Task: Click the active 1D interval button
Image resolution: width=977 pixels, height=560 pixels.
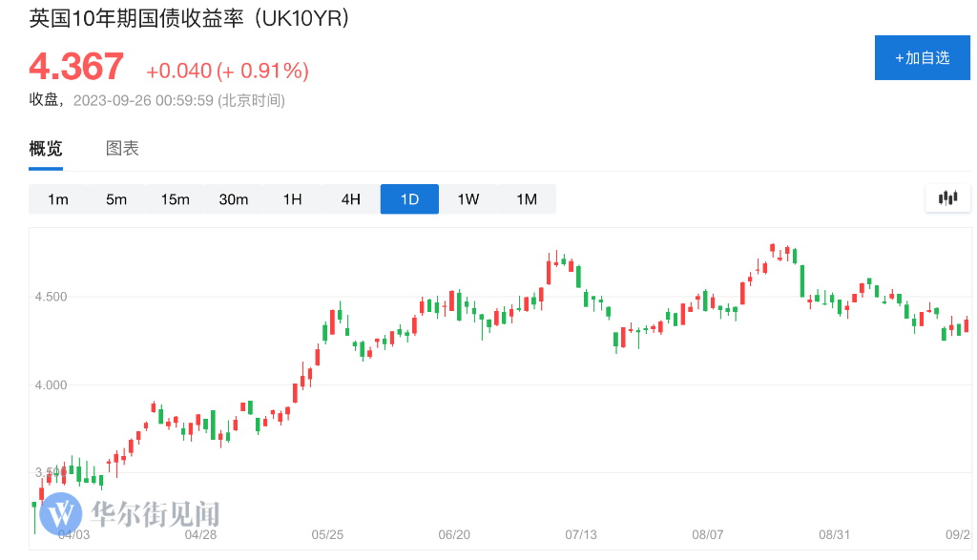Action: pyautogui.click(x=409, y=199)
